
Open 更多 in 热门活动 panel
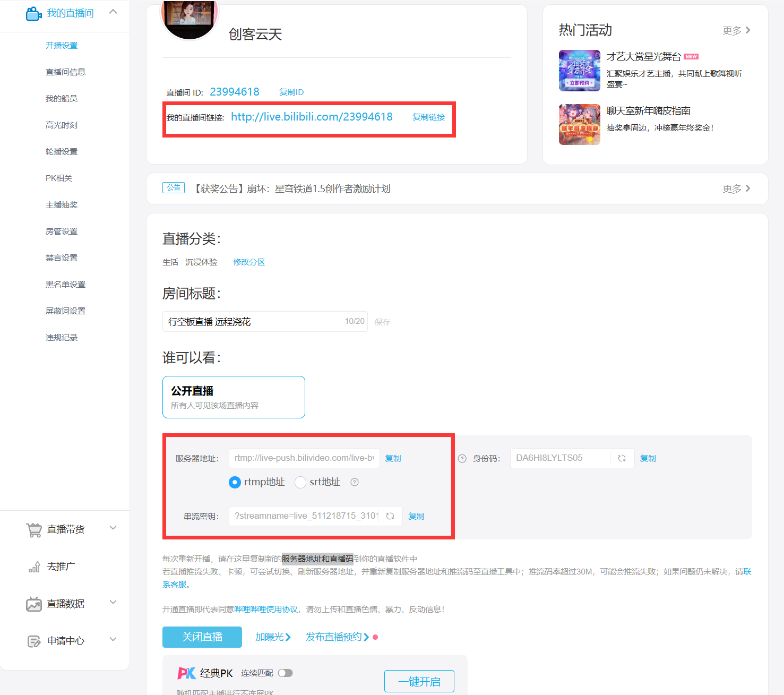click(736, 30)
